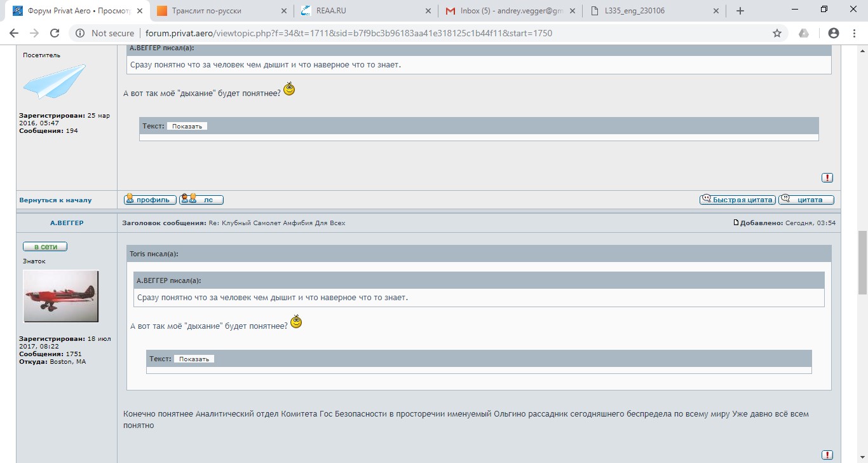This screenshot has width=868, height=463.
Task: Report the first post via red exclamation icon
Action: [827, 178]
